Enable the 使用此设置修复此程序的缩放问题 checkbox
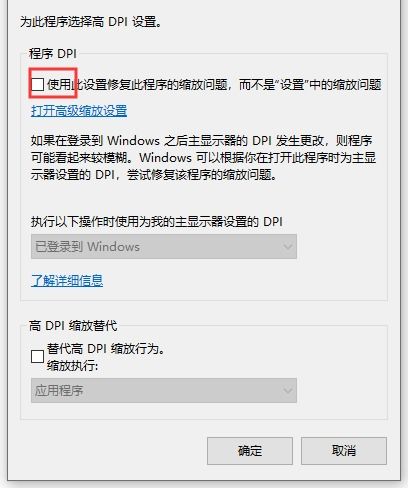408x488 pixels. coord(37,84)
